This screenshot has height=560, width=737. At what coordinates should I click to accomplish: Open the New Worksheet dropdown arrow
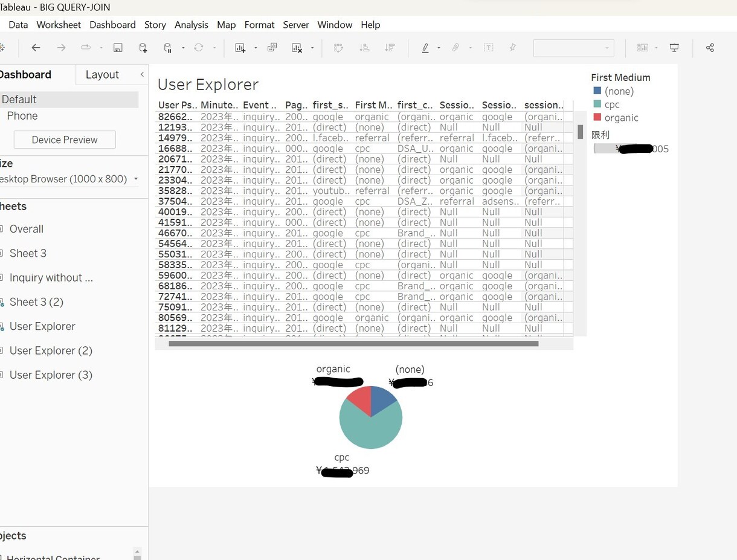[256, 48]
